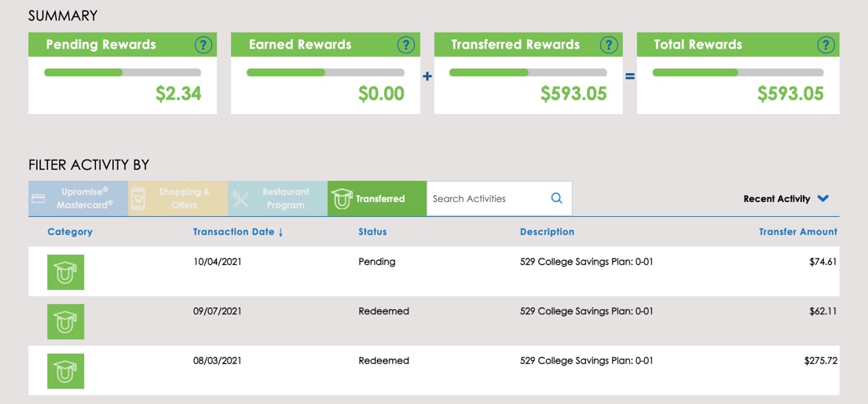
Task: Click the search magnifier icon
Action: (556, 199)
